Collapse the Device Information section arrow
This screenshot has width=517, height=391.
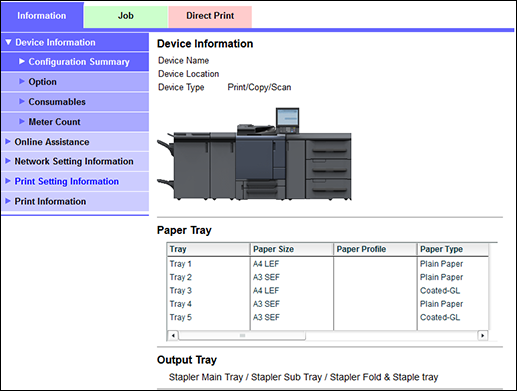point(8,42)
